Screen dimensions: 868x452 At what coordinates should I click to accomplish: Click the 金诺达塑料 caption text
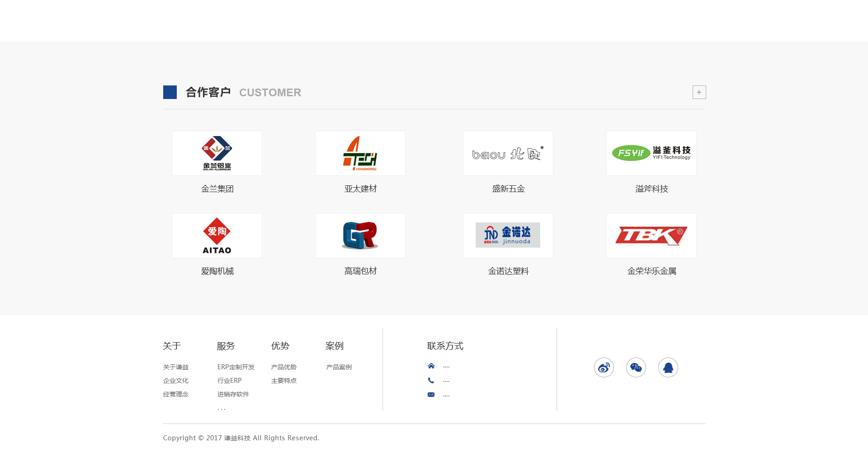click(x=508, y=271)
